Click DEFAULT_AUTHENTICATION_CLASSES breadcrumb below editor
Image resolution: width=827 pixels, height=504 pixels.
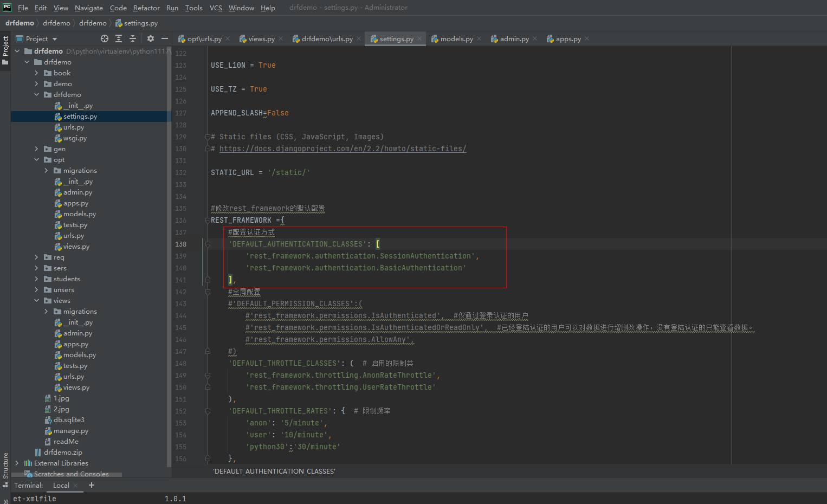click(274, 471)
